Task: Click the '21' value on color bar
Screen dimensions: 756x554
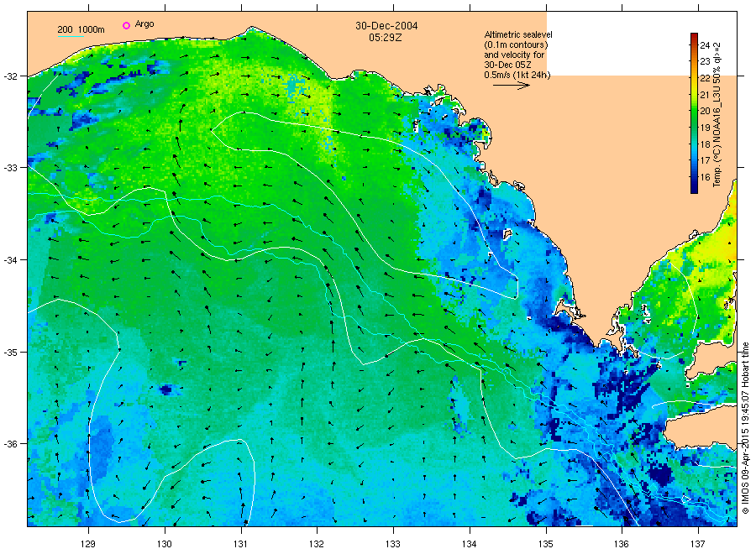Action: tap(705, 94)
